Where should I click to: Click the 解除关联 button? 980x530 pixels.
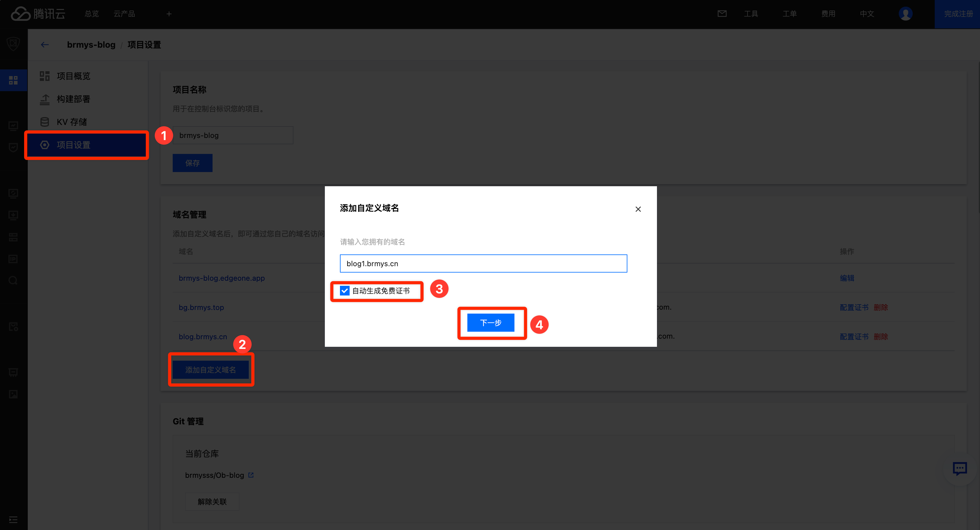point(212,502)
